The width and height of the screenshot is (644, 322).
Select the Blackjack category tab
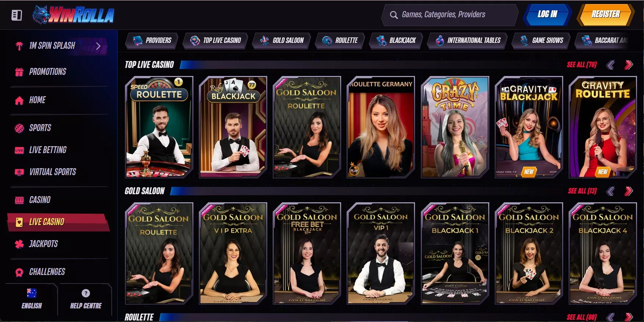click(396, 40)
